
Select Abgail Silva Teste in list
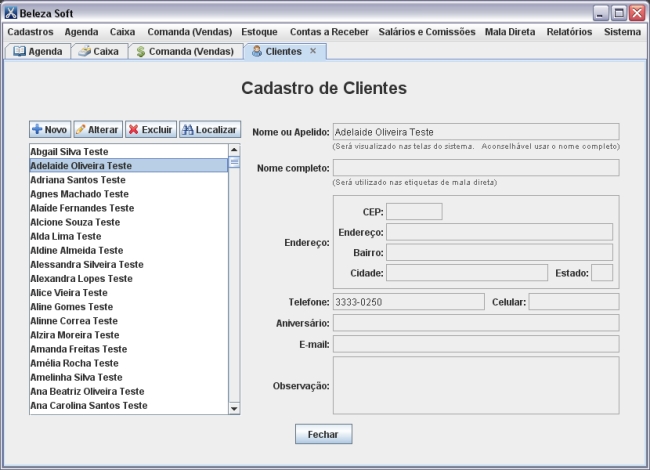click(129, 151)
